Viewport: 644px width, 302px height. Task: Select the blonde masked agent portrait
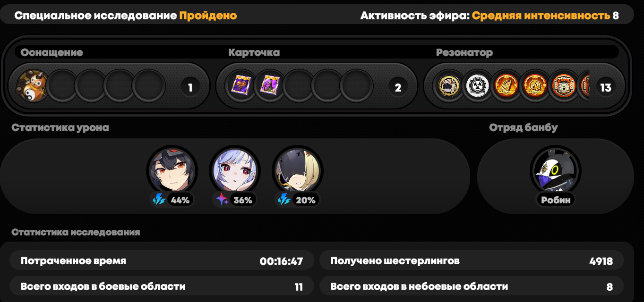point(298,170)
